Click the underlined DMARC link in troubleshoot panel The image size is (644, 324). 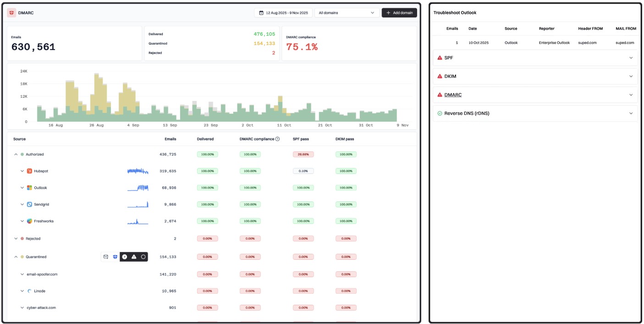click(x=453, y=95)
